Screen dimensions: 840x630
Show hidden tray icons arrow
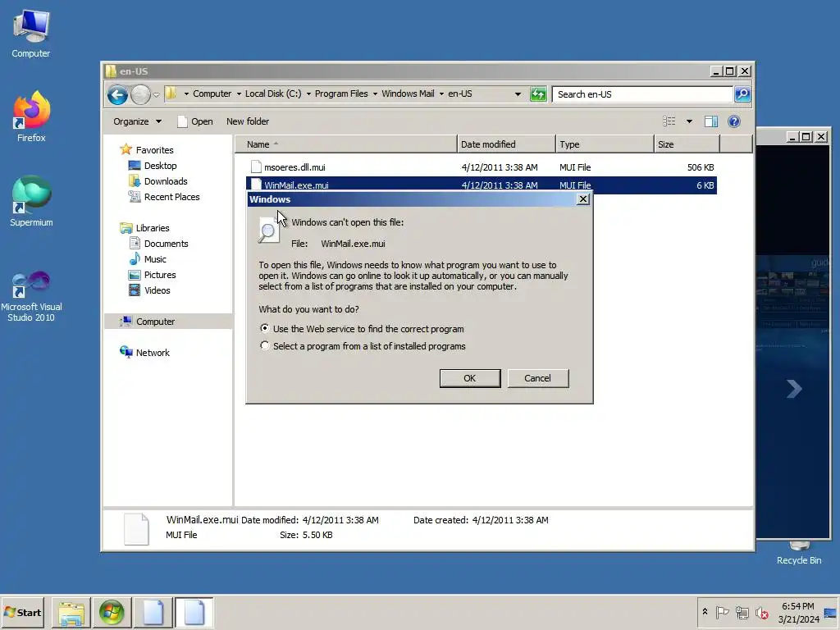tap(705, 612)
